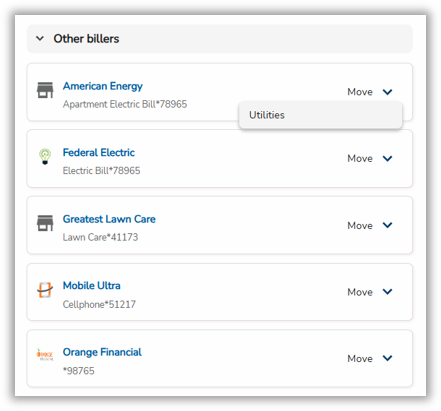Click the Other billers header title
This screenshot has width=441, height=411.
click(86, 39)
